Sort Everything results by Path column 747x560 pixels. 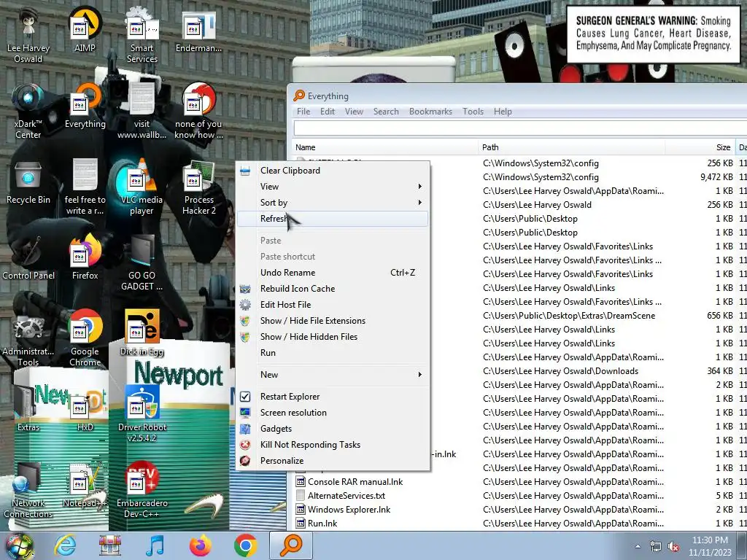(572, 147)
